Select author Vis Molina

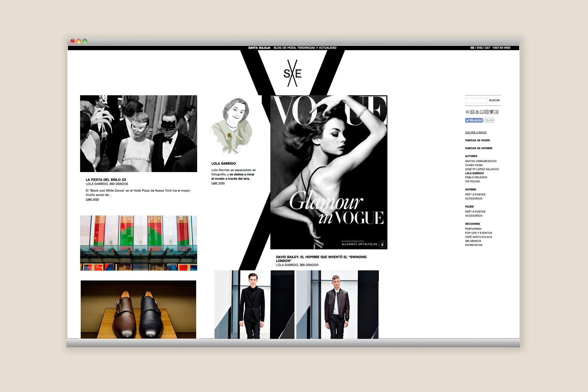point(472,181)
